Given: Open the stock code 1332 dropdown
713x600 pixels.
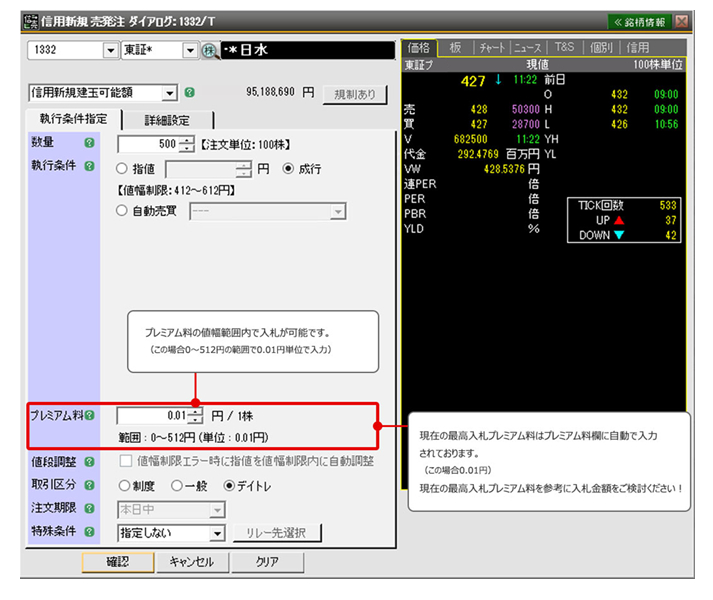Looking at the screenshot, I should (x=110, y=50).
